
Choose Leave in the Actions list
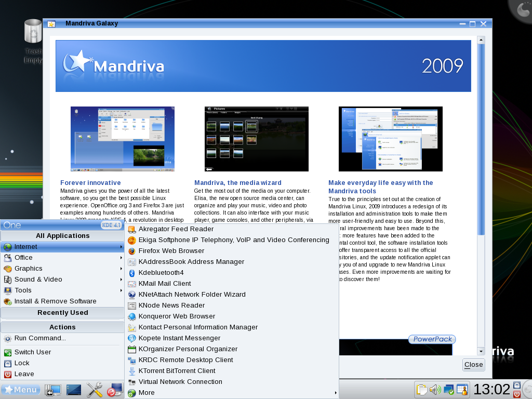62,374
